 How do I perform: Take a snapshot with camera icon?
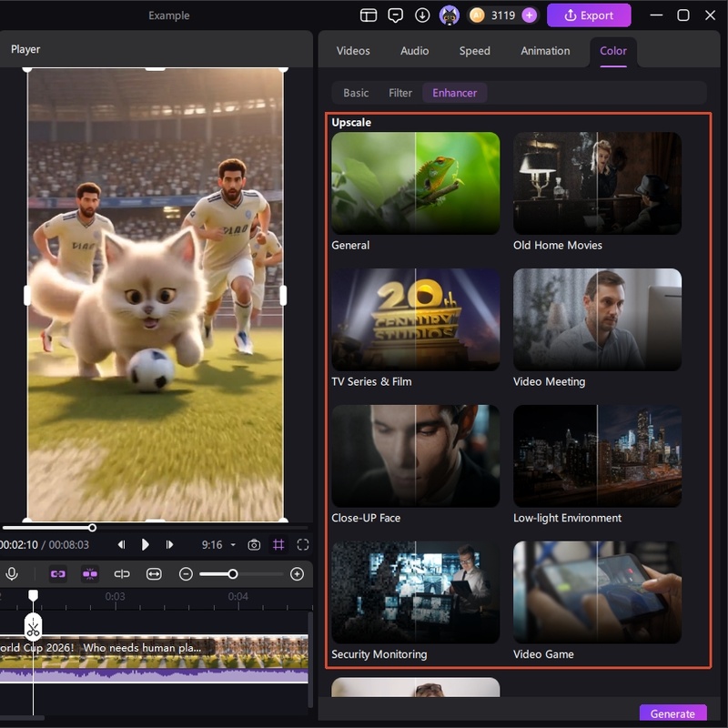pos(254,544)
